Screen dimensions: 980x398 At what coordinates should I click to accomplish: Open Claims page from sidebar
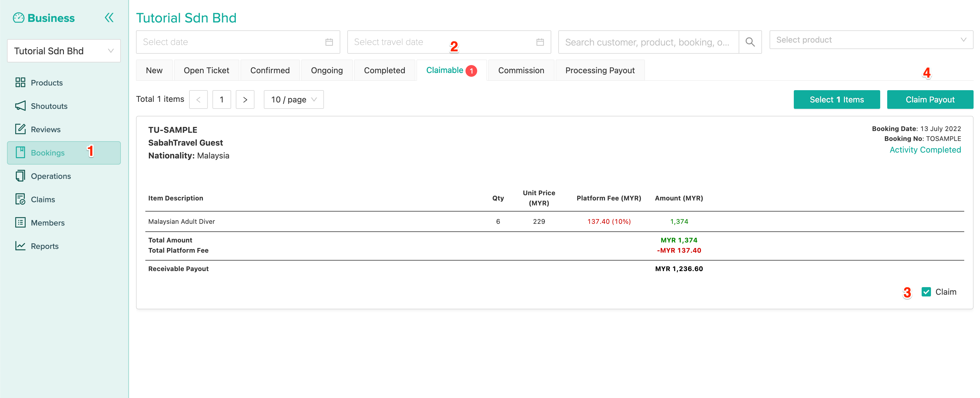(x=43, y=199)
